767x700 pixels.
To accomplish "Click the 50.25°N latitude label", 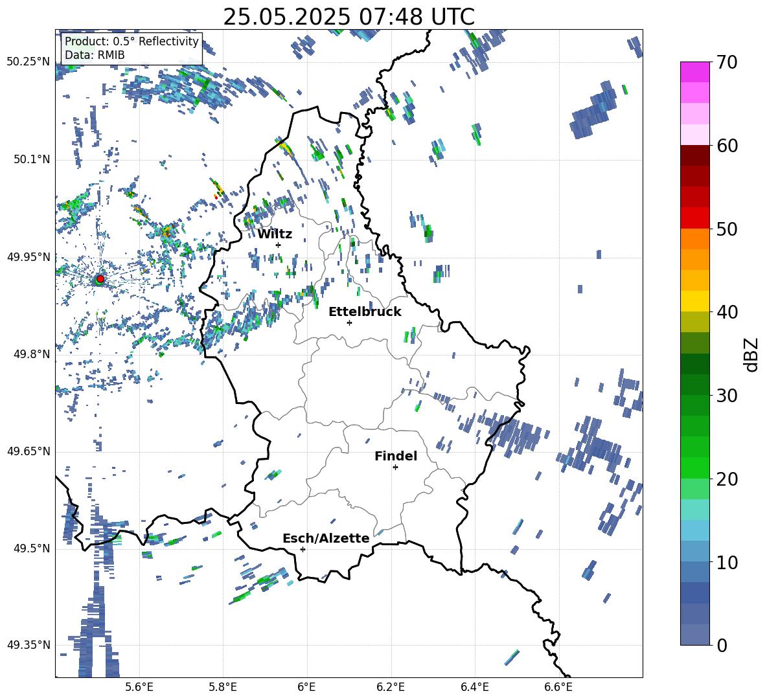I will (x=29, y=62).
